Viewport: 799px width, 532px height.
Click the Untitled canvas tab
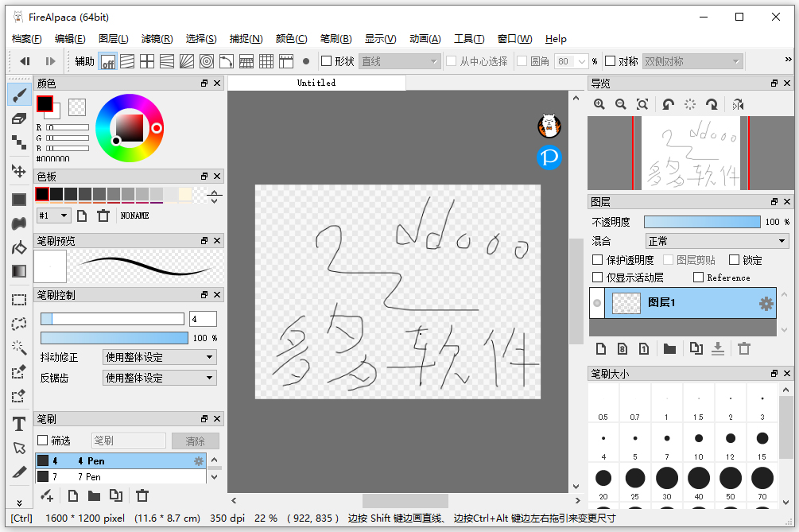tap(316, 83)
